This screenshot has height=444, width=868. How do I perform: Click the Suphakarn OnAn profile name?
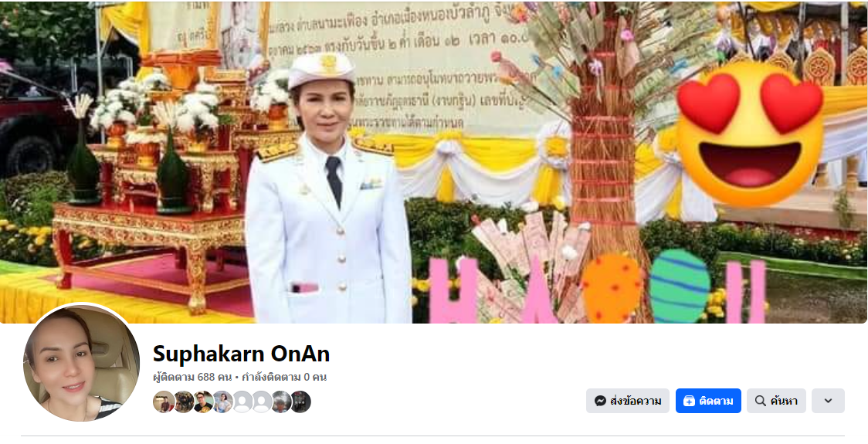[x=242, y=354]
